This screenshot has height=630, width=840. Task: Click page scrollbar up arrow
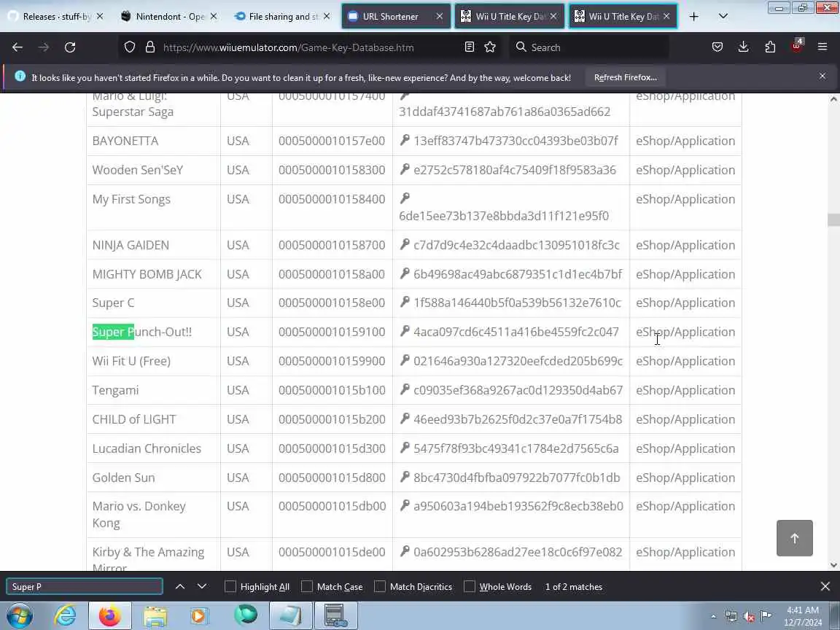pyautogui.click(x=833, y=98)
